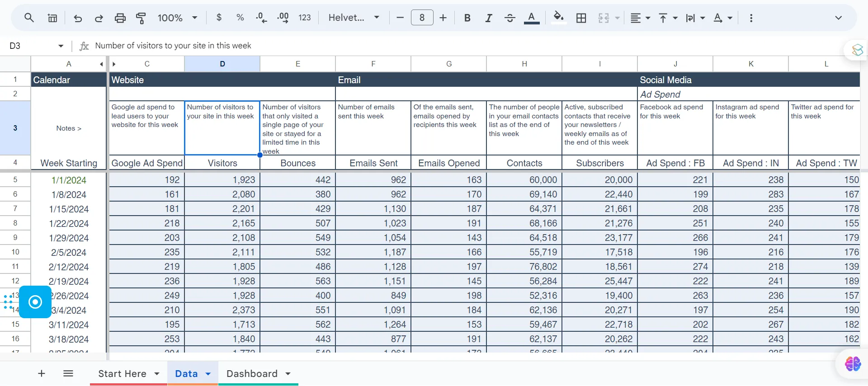Image resolution: width=868 pixels, height=386 pixels.
Task: Increase decimal places icon
Action: 283,18
